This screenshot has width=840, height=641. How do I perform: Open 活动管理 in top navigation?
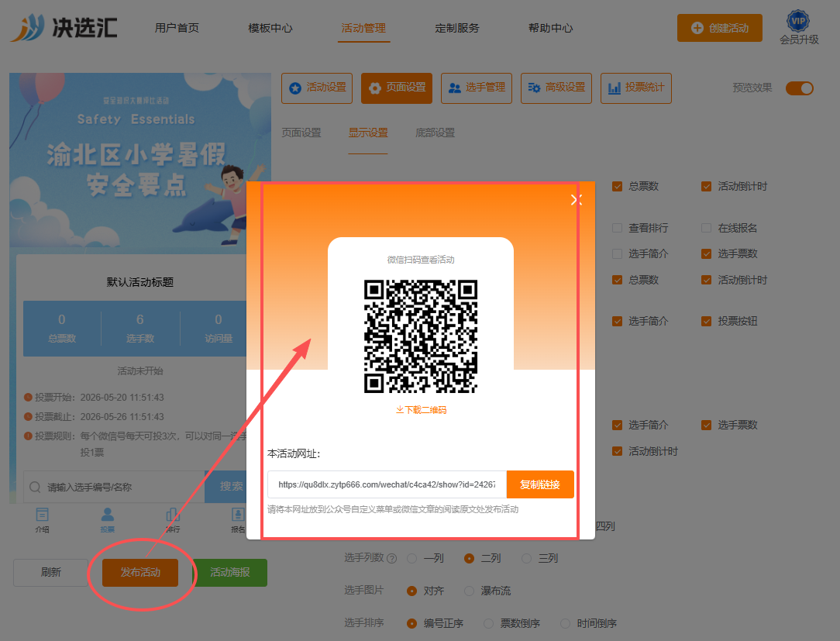coord(363,28)
